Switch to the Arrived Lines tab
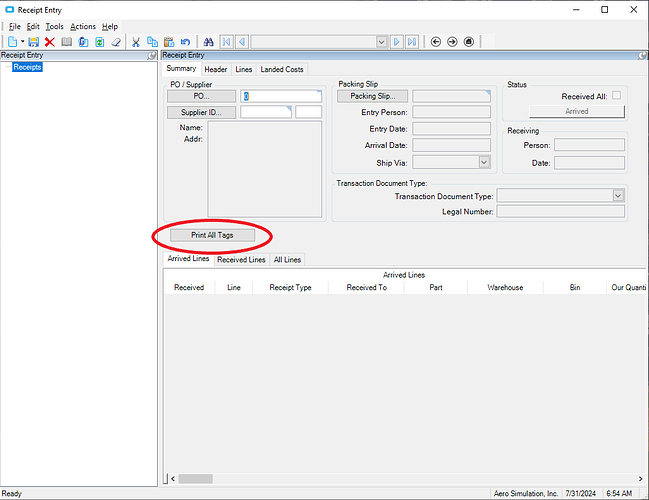649x500 pixels. click(188, 259)
